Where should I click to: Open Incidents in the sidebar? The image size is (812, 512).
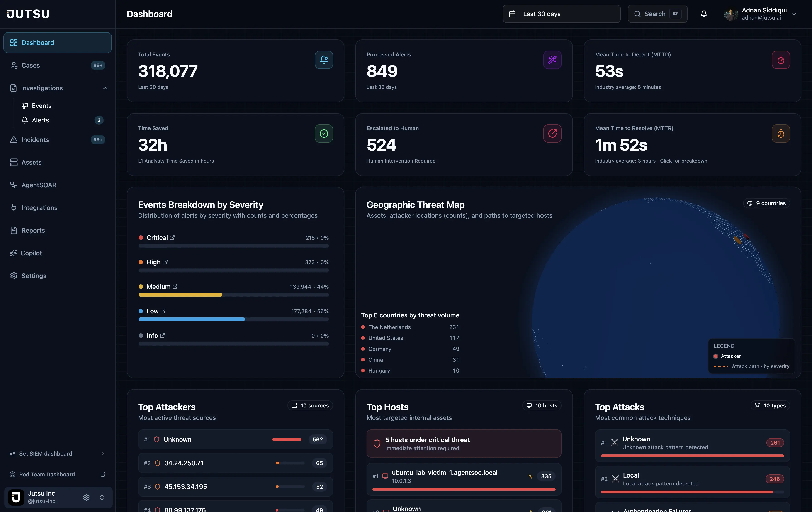point(57,140)
